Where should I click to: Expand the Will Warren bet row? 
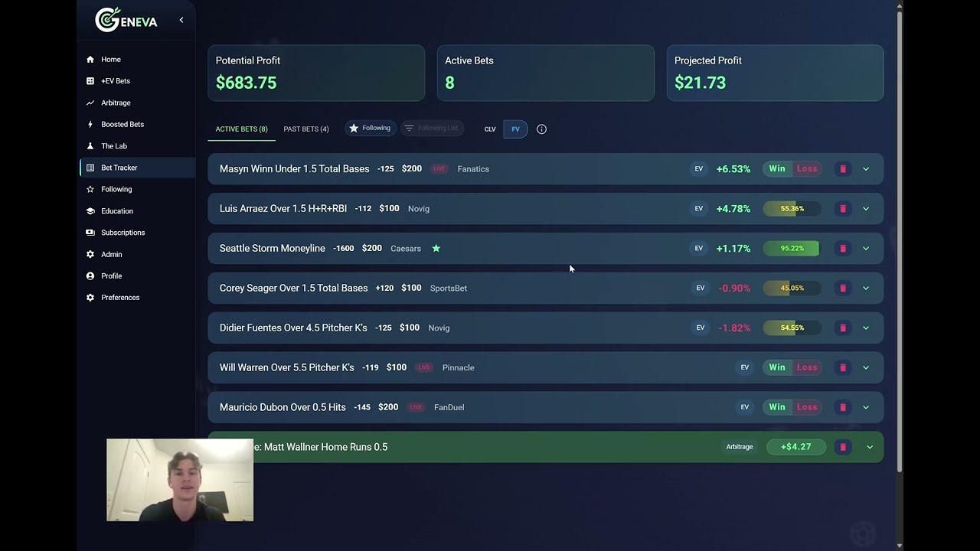866,368
